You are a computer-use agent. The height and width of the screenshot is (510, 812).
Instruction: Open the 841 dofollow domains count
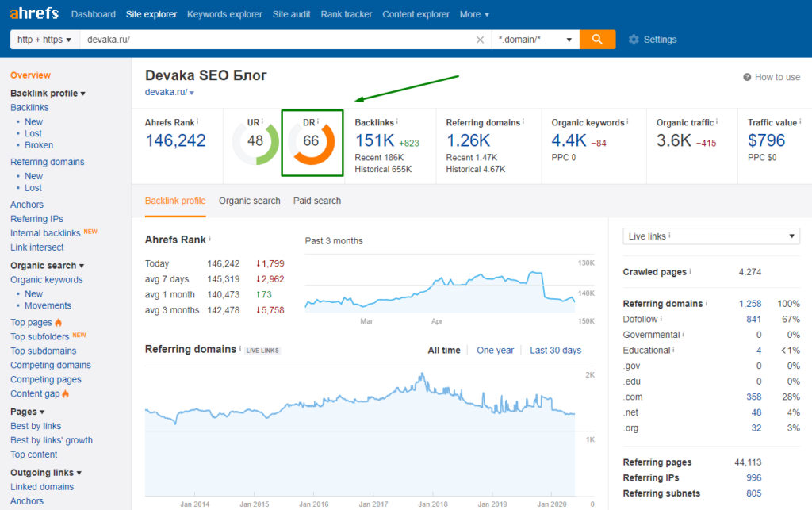pyautogui.click(x=754, y=320)
